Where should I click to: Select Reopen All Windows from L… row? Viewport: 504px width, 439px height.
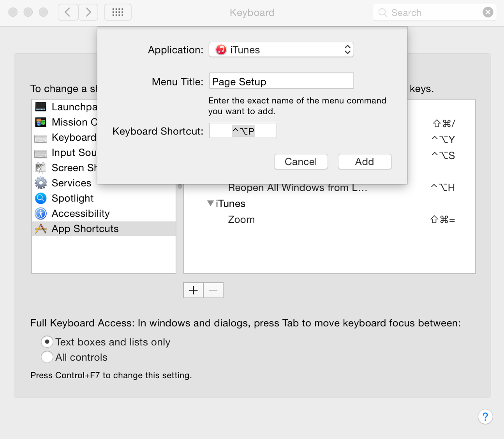[x=330, y=188]
